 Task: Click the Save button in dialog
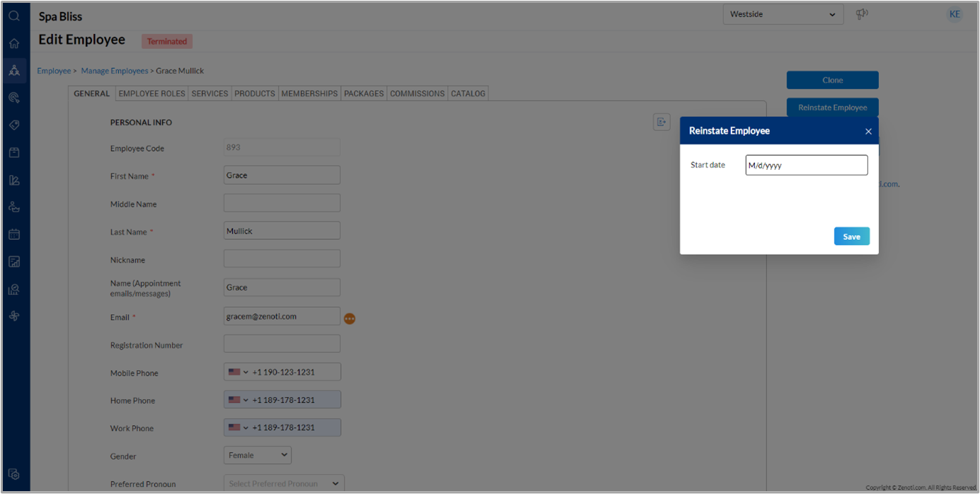[x=851, y=236]
